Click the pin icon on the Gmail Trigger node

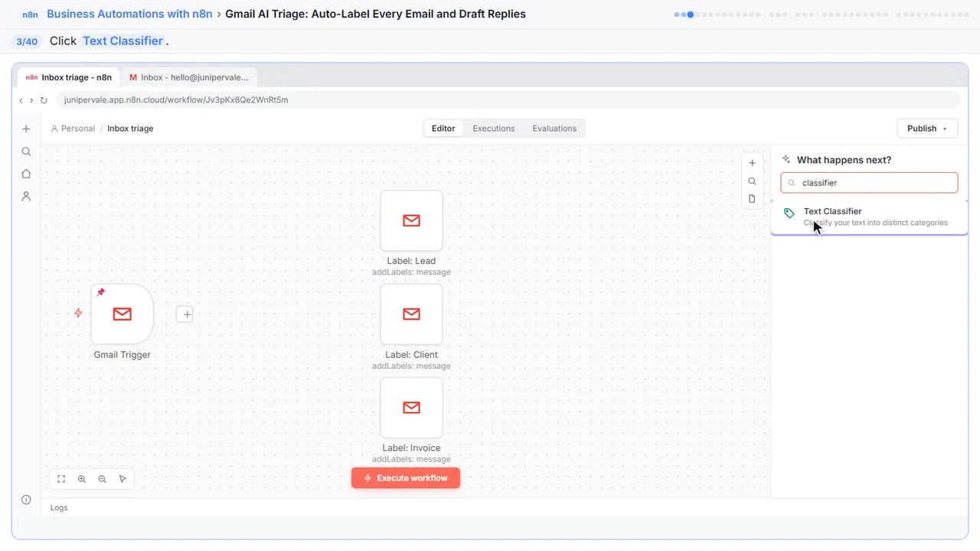coord(101,292)
